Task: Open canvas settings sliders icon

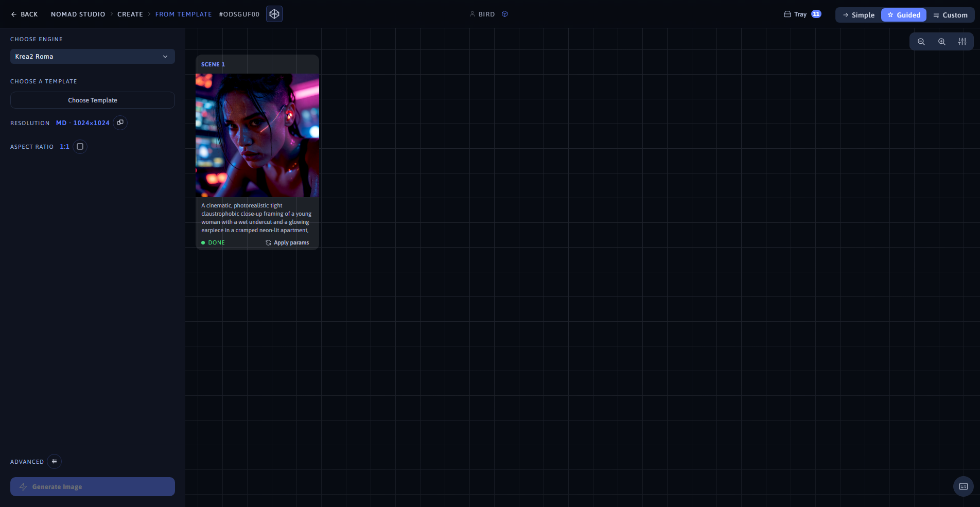Action: pos(962,42)
